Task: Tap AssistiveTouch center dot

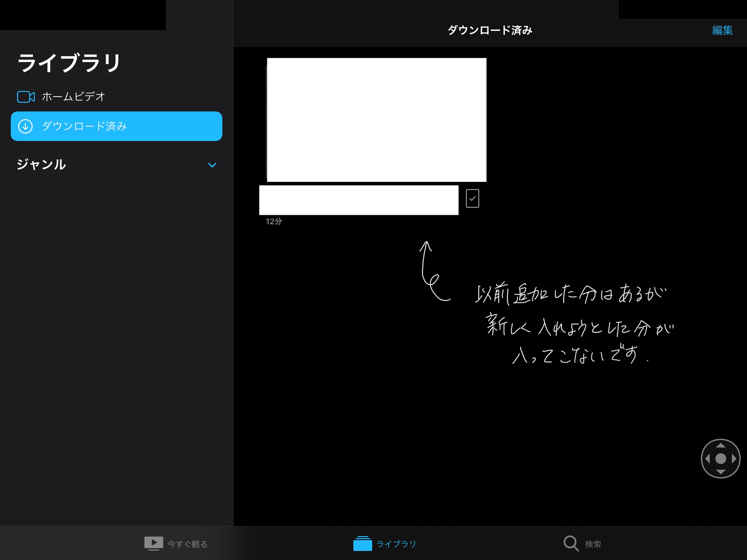Action: [x=720, y=458]
